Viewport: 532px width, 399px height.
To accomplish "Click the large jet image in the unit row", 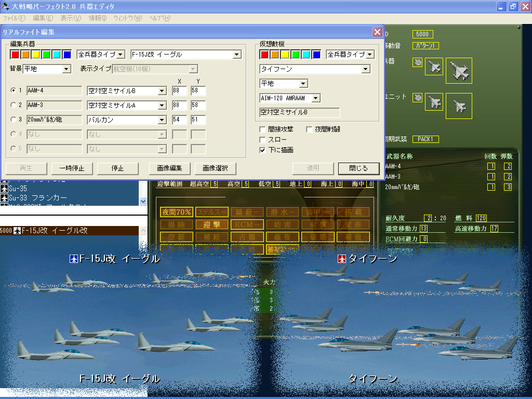I will coord(458,106).
